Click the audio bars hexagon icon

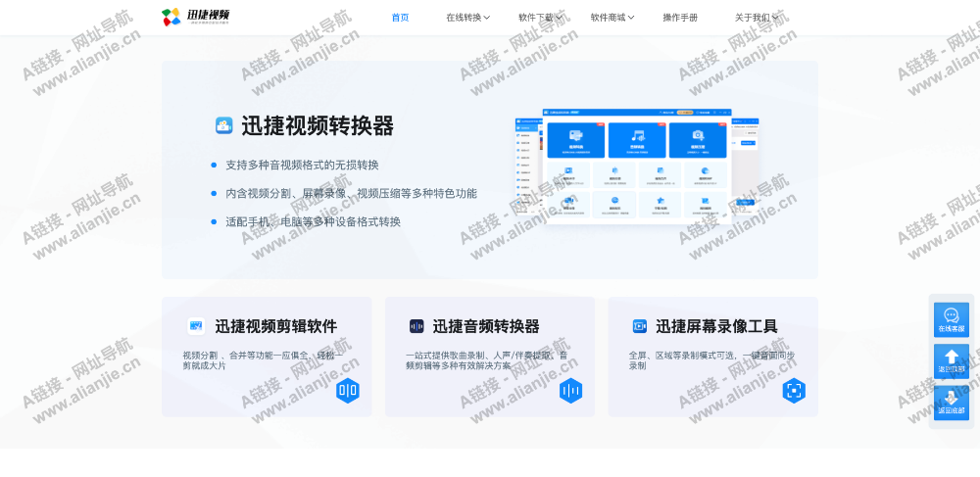point(570,391)
